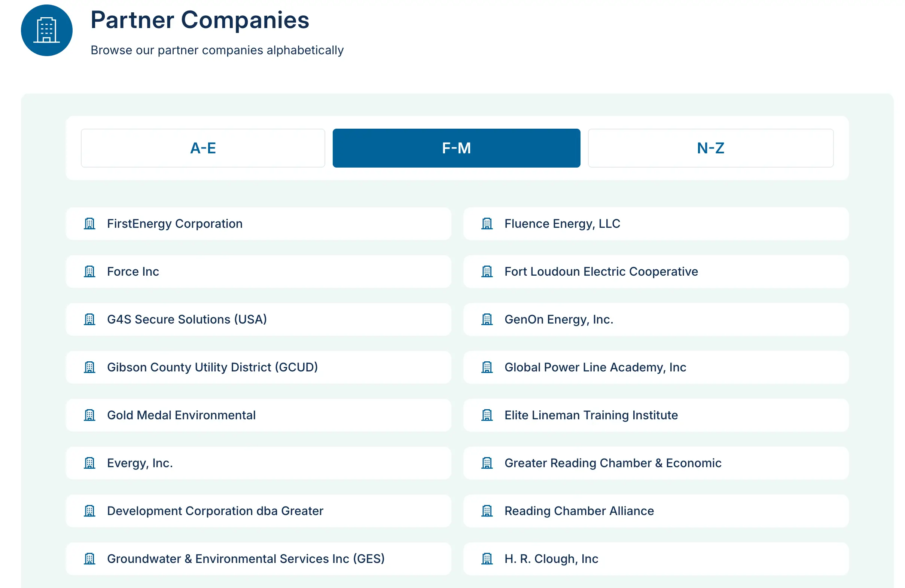Open Gibson County Utility District (GCUD)

coord(212,367)
